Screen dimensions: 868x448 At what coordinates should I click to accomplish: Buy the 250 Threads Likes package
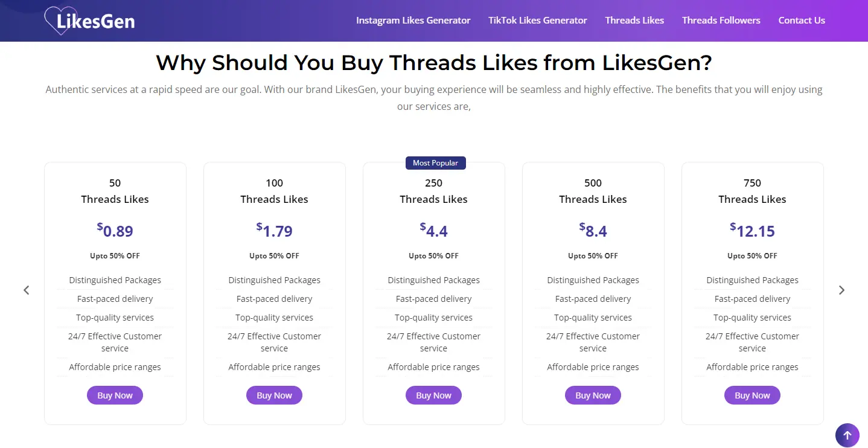(x=433, y=395)
